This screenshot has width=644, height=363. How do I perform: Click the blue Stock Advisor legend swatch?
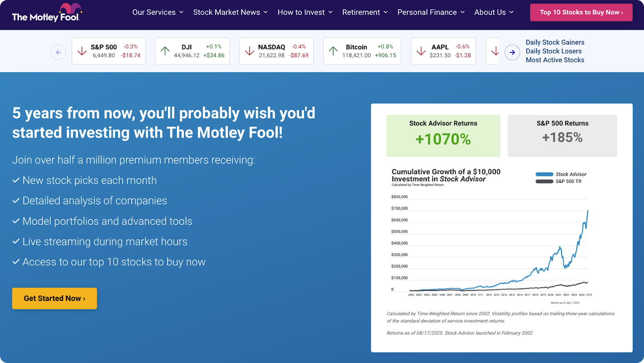pos(544,174)
